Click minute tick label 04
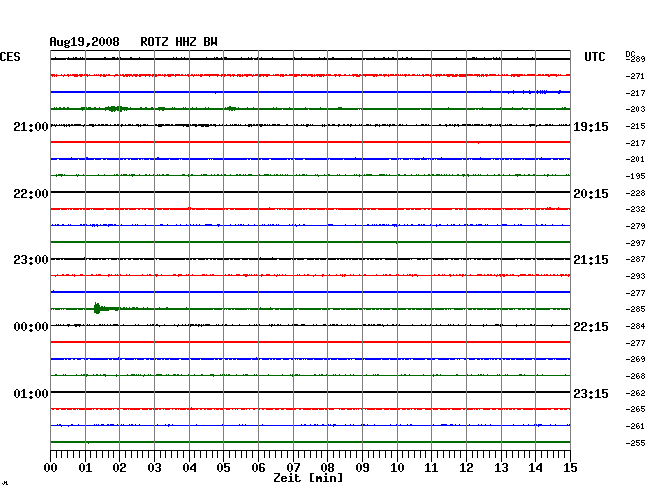Screen dimensions: 650x494 pyautogui.click(x=189, y=468)
